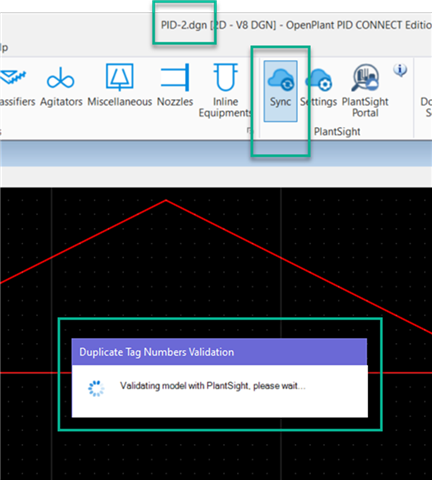Screen dimensions: 432x480
Task: Click the PID-2.dgn title bar text
Action: click(184, 25)
